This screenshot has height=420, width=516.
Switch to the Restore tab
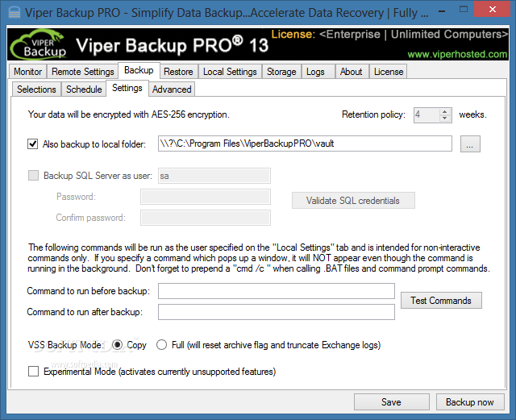178,72
